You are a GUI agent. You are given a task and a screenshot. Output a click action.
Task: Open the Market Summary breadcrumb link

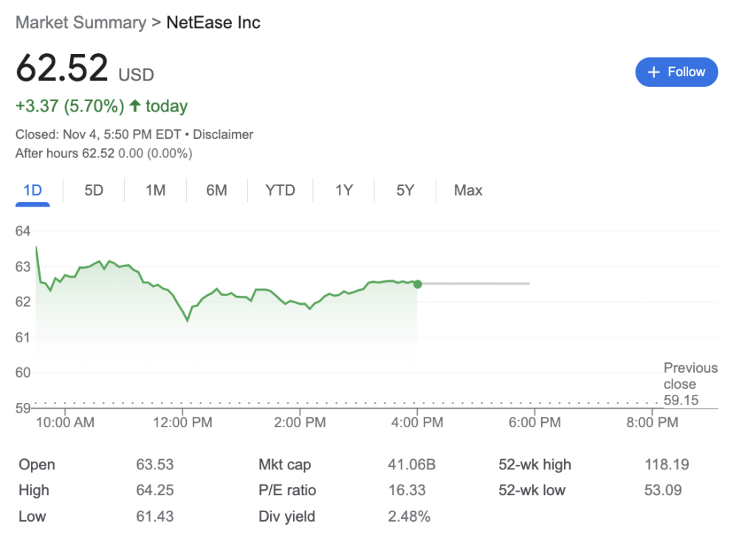click(x=80, y=23)
